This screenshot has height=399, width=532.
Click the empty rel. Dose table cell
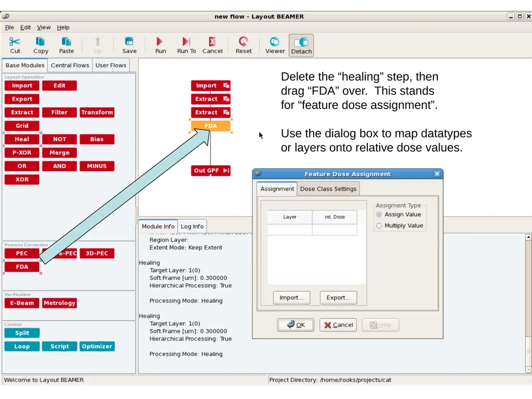(335, 230)
